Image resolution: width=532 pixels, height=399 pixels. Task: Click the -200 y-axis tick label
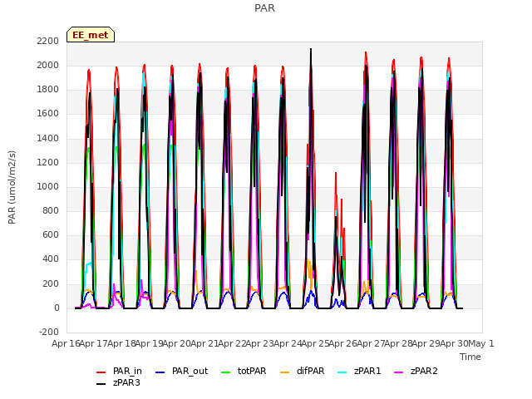(49, 332)
